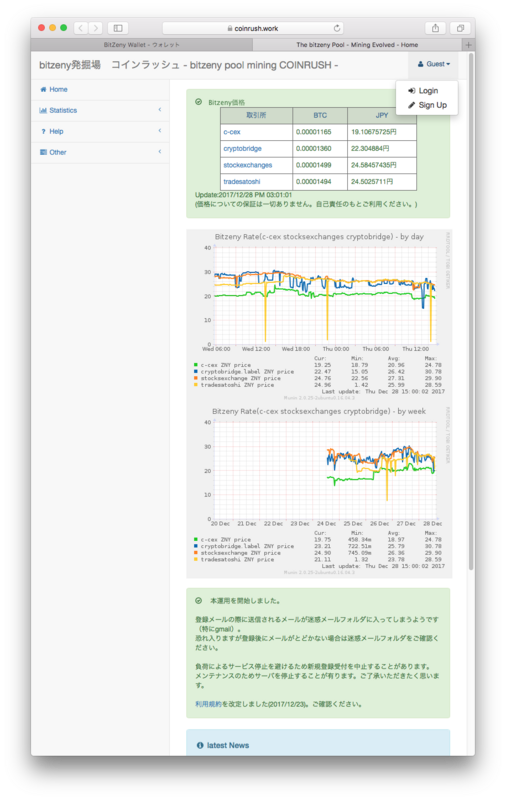Viewport: 506px width, 800px height.
Task: Click the page vertical scrollbar
Action: pos(471,311)
